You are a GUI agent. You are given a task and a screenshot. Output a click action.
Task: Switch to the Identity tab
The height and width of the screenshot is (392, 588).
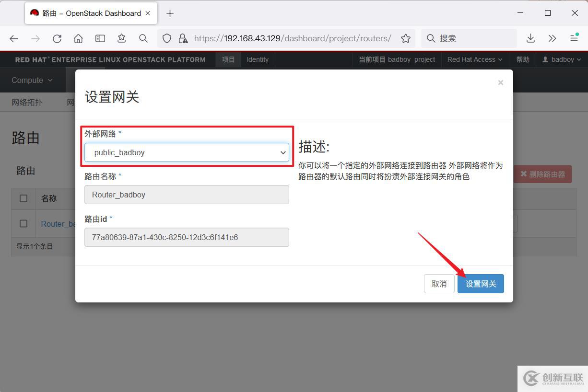pos(258,59)
